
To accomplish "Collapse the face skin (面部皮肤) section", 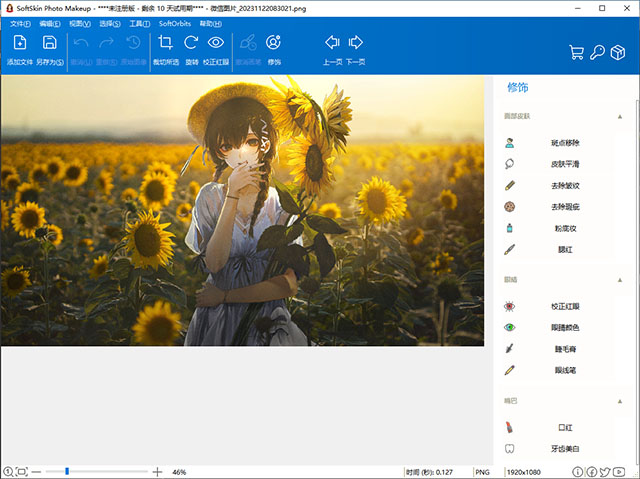I will [620, 117].
